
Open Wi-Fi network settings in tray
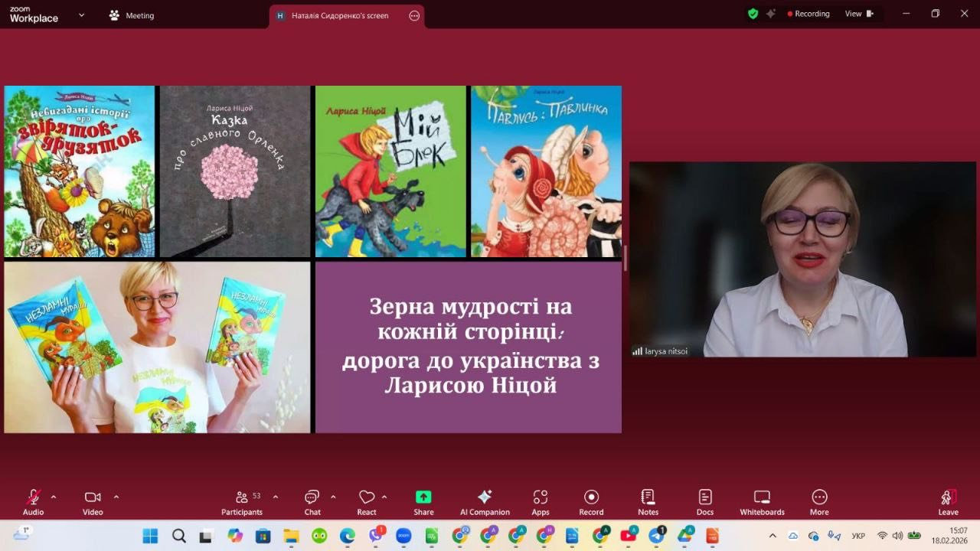pyautogui.click(x=882, y=536)
